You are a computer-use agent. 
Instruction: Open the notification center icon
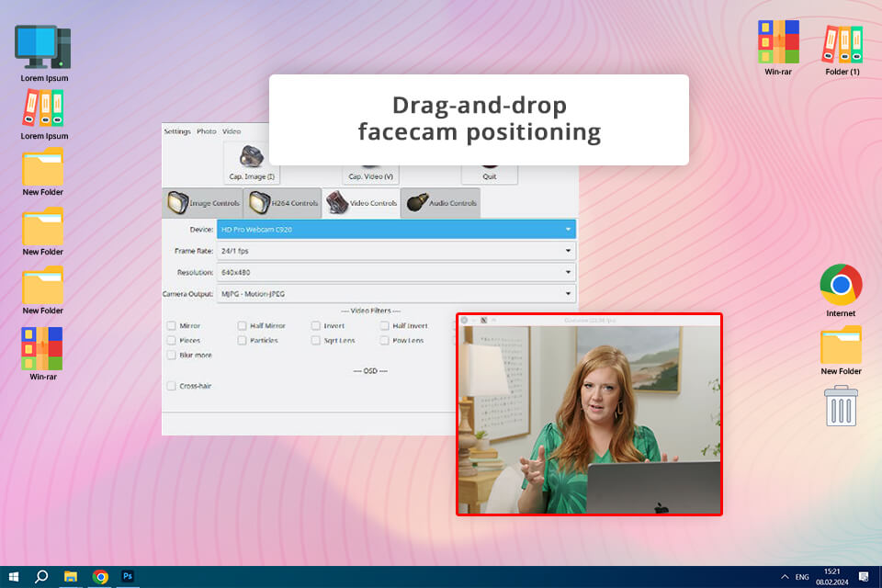click(x=864, y=577)
